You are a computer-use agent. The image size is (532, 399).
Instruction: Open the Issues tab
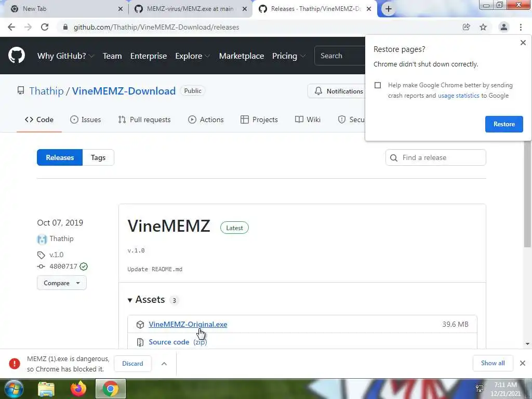tap(86, 119)
